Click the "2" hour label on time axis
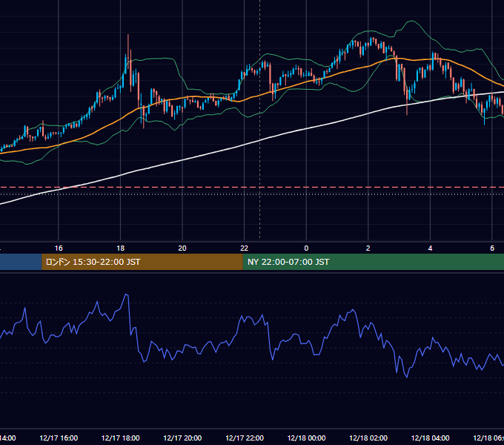 pyautogui.click(x=368, y=248)
